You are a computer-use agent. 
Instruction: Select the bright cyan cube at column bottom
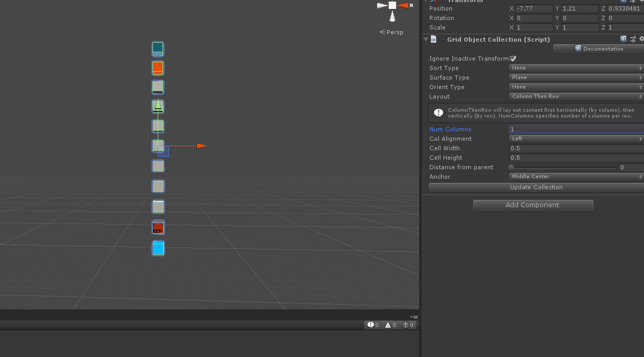tap(158, 248)
